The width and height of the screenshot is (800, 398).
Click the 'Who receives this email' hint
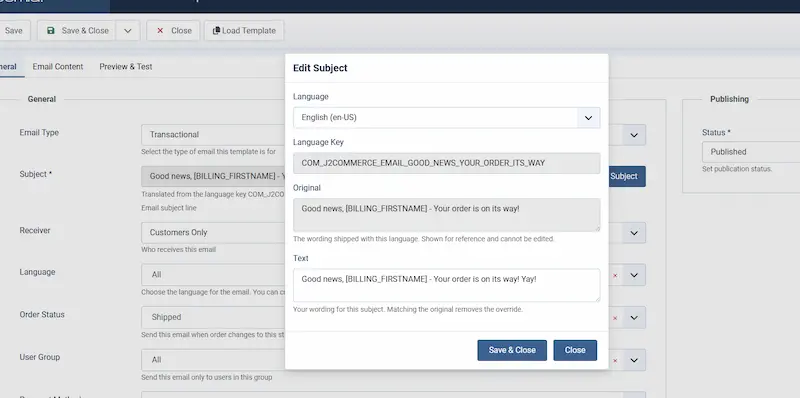(x=179, y=250)
